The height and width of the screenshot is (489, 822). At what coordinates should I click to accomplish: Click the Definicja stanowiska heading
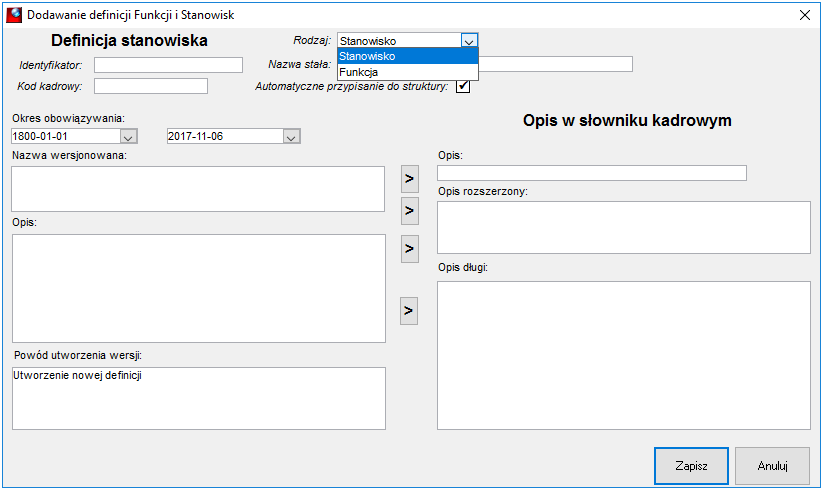129,40
